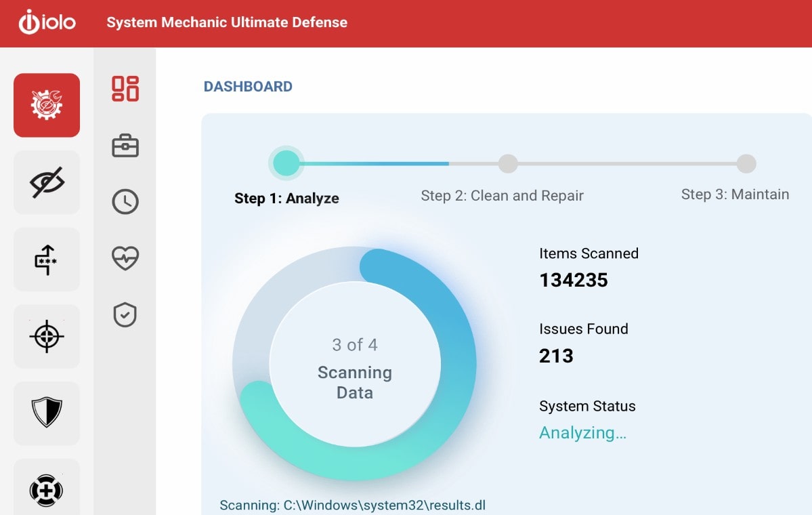Image resolution: width=812 pixels, height=515 pixels.
Task: Select the 'Step 2: Clean and Repair' label
Action: [503, 196]
